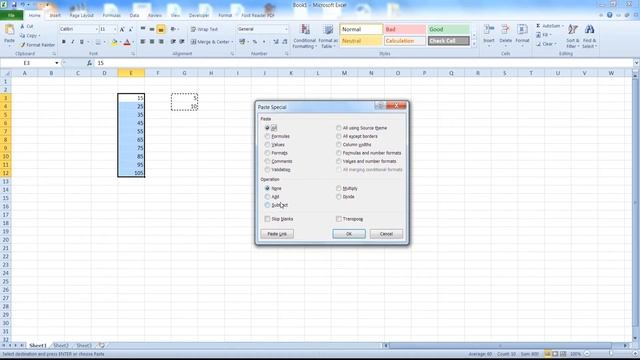Open the File tab
640x360 pixels.
[x=11, y=16]
